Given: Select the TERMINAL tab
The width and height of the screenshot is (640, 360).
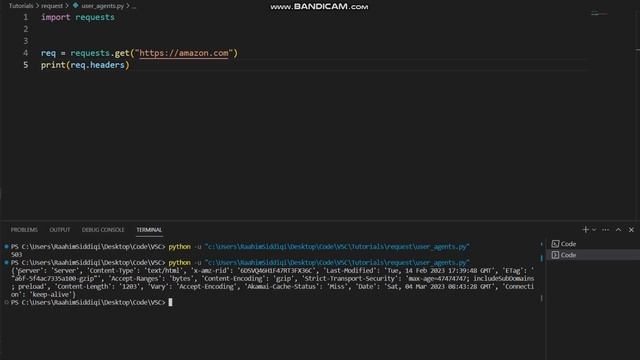Looking at the screenshot, I should pyautogui.click(x=149, y=230).
